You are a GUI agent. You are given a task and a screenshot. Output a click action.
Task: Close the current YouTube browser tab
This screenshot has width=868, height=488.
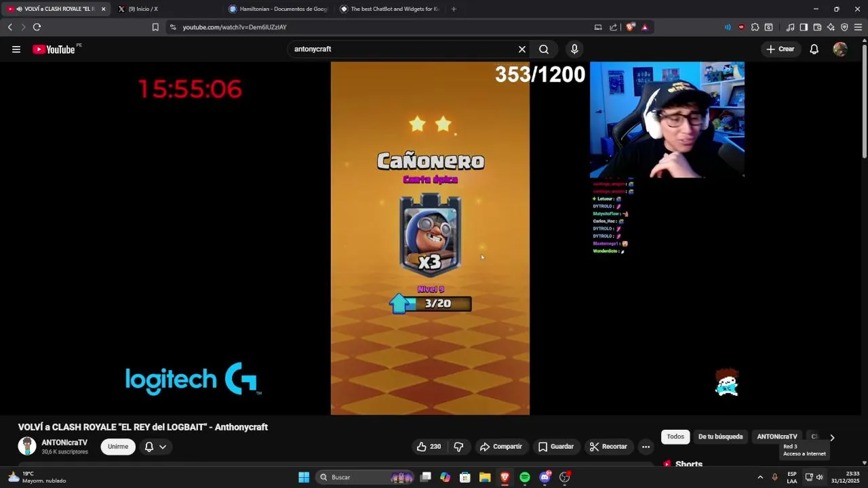click(x=103, y=9)
